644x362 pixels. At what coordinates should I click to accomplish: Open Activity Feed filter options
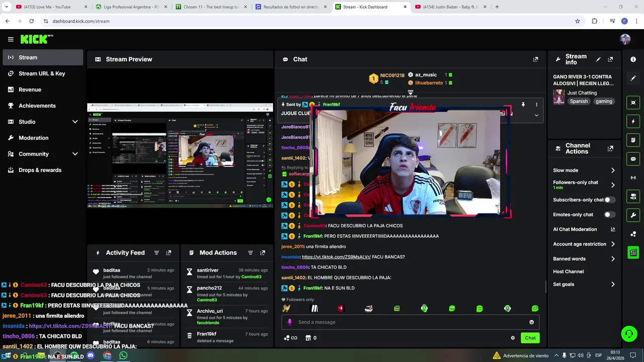click(156, 253)
